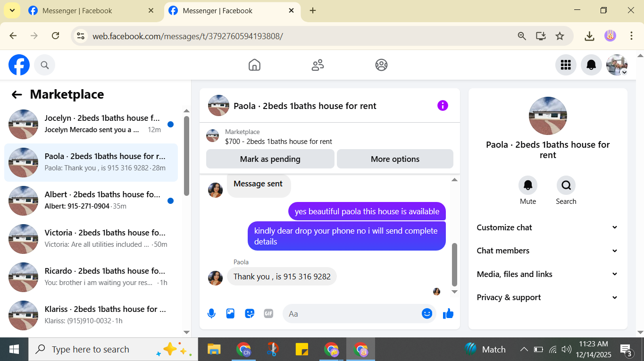Click the Chrome zoom magnifier icon

coord(522,36)
